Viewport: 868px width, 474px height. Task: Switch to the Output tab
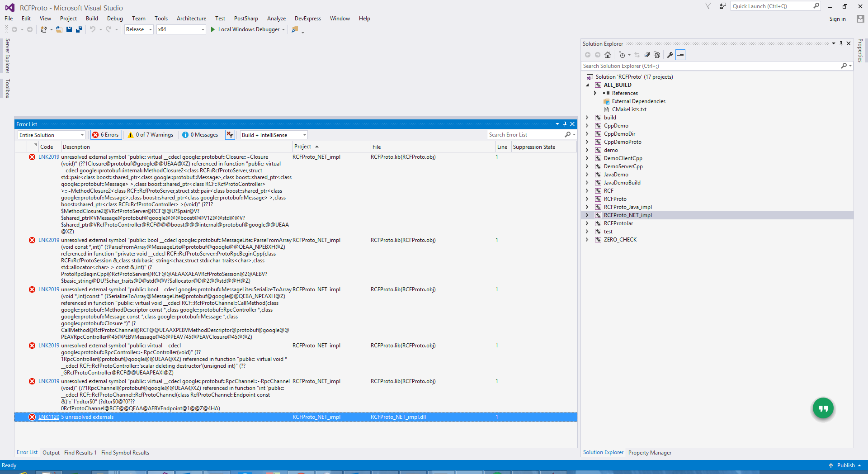pos(51,453)
